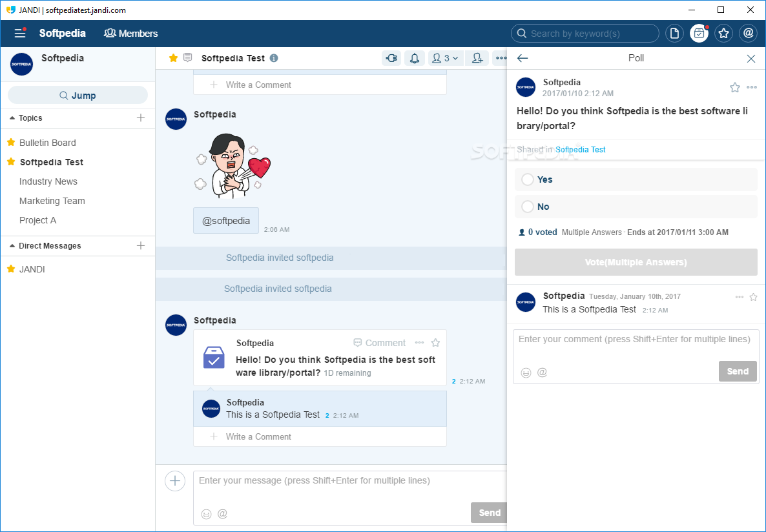This screenshot has height=532, width=766.
Task: Show Softpedia Test topic info
Action: coord(274,58)
